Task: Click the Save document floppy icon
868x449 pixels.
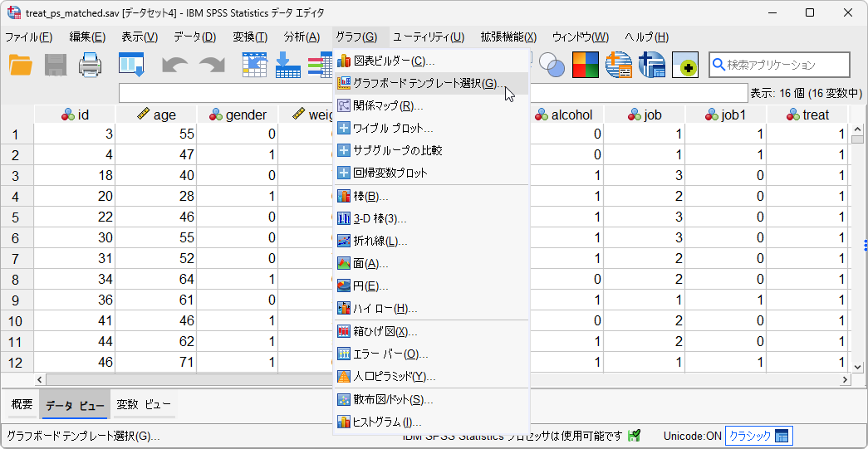Action: pos(56,66)
